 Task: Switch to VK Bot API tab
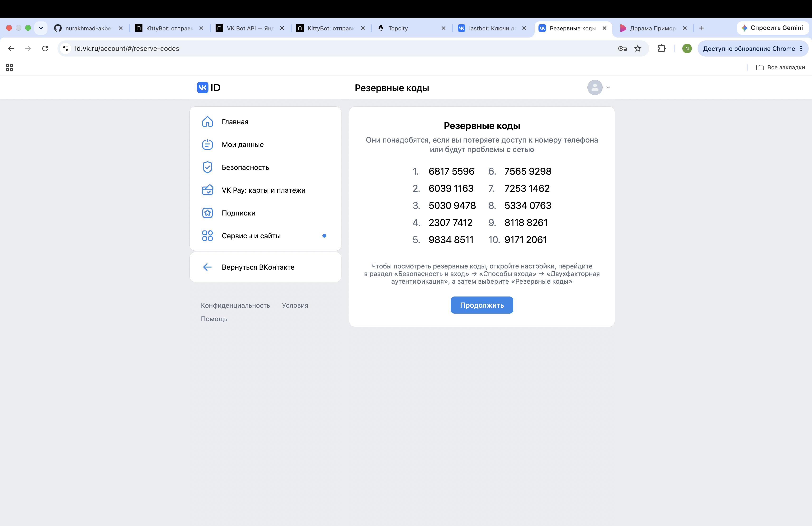(x=250, y=28)
